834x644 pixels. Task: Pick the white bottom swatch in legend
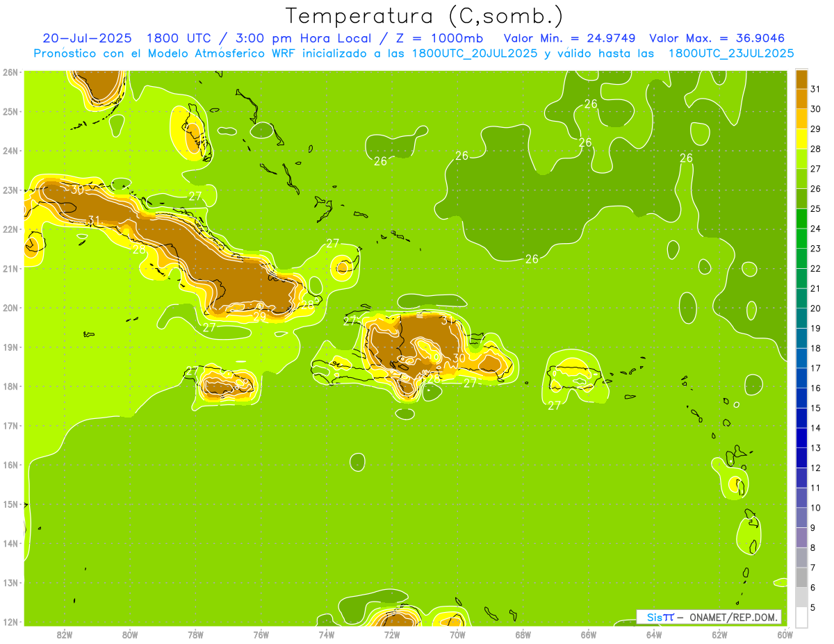[x=801, y=617]
